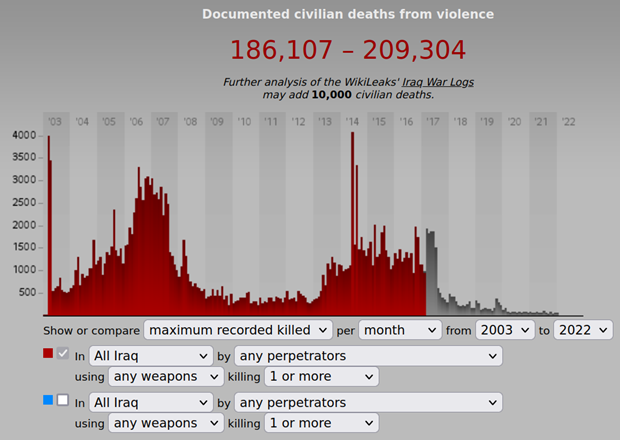Screen dimensions: 620x440
Task: Open red series 'All Iraq' region dropdown
Action: tap(150, 355)
